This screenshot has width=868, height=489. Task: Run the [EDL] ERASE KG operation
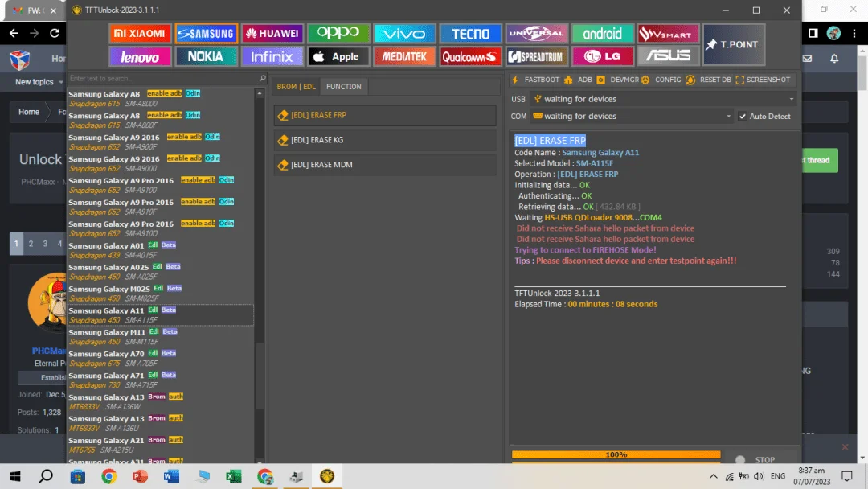385,140
